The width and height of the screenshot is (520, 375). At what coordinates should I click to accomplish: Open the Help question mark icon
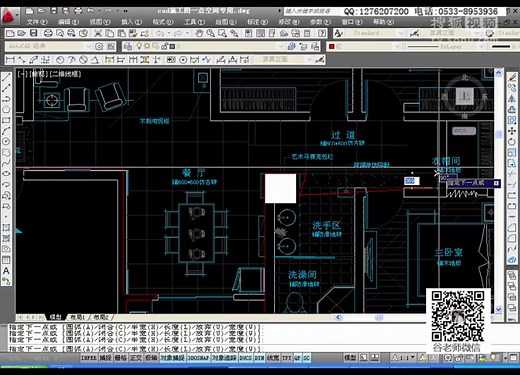click(322, 33)
